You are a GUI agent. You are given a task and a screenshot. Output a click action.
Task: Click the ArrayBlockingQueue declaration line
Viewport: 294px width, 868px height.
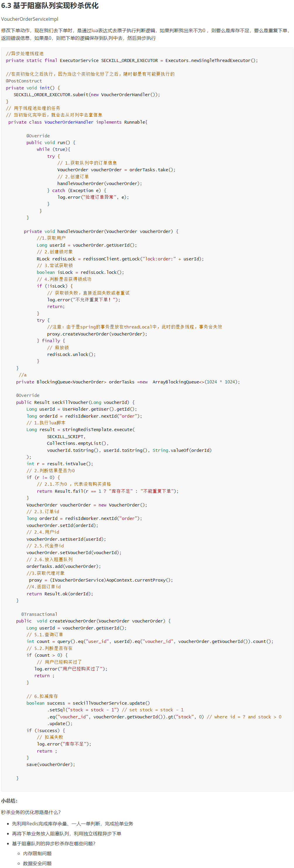coord(128,382)
